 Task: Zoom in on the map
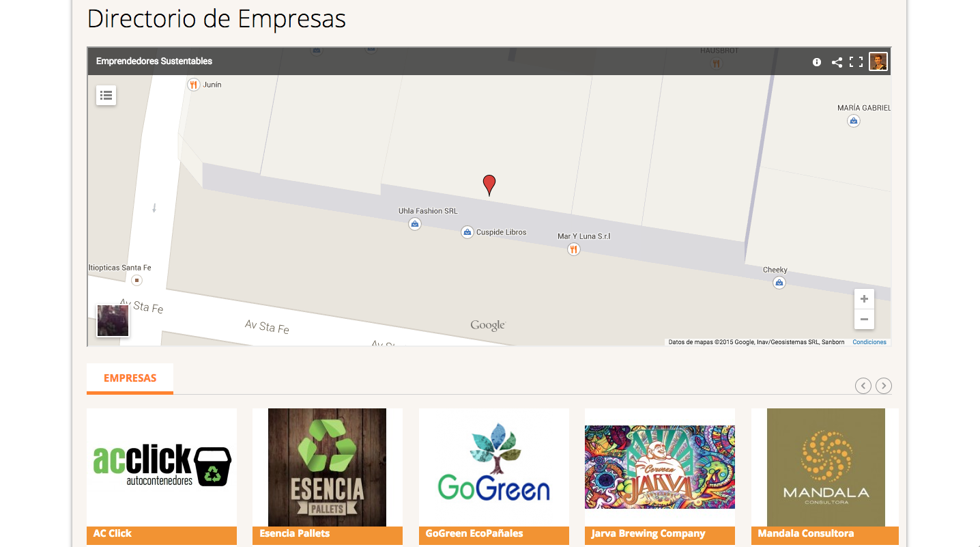864,299
